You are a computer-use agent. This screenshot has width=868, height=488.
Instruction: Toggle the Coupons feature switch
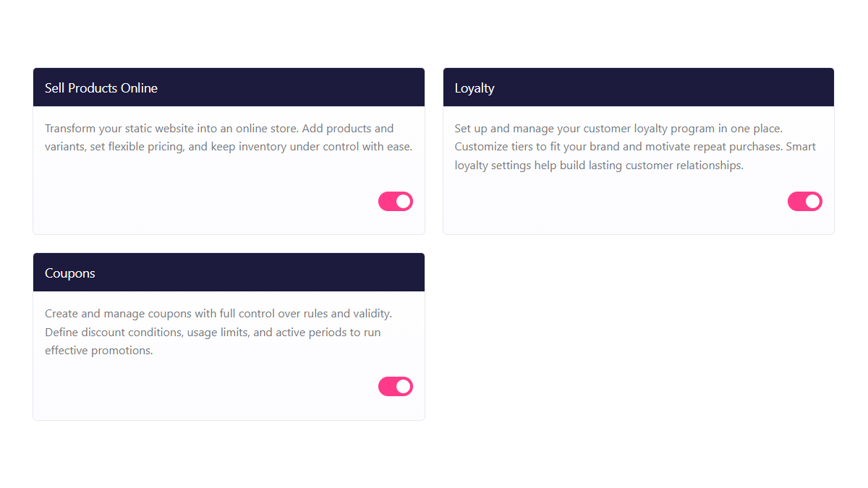point(396,386)
